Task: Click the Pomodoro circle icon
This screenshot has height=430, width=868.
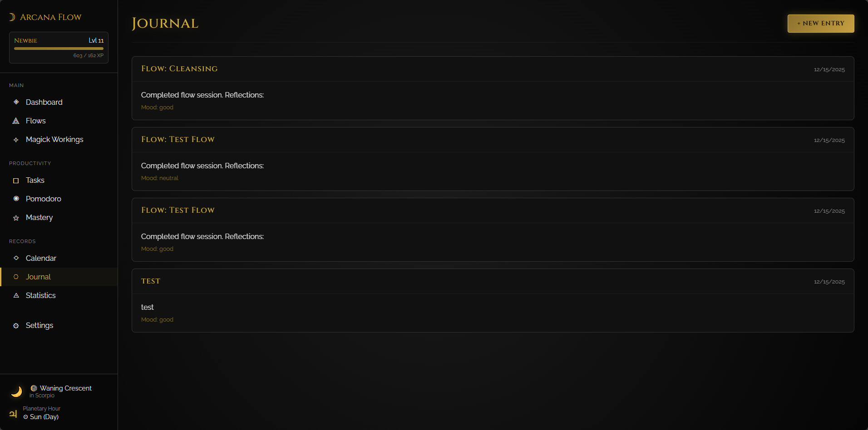Action: [x=16, y=199]
